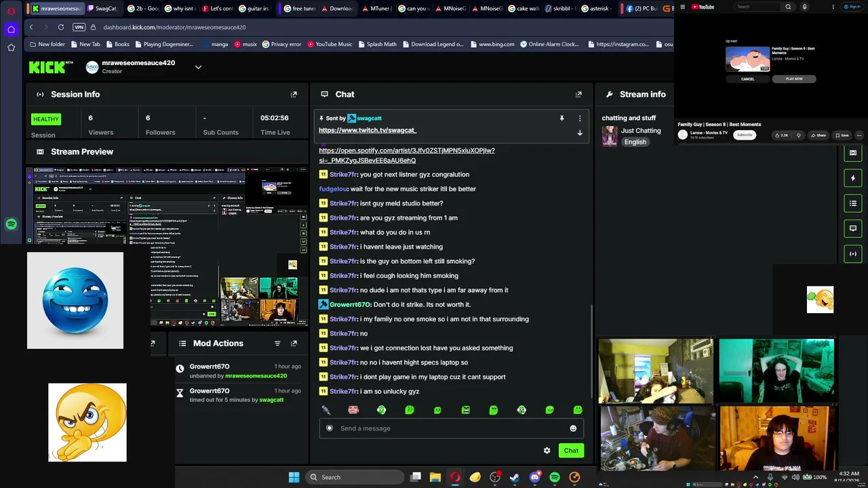Click the pin icon on pinned message

pyautogui.click(x=561, y=119)
